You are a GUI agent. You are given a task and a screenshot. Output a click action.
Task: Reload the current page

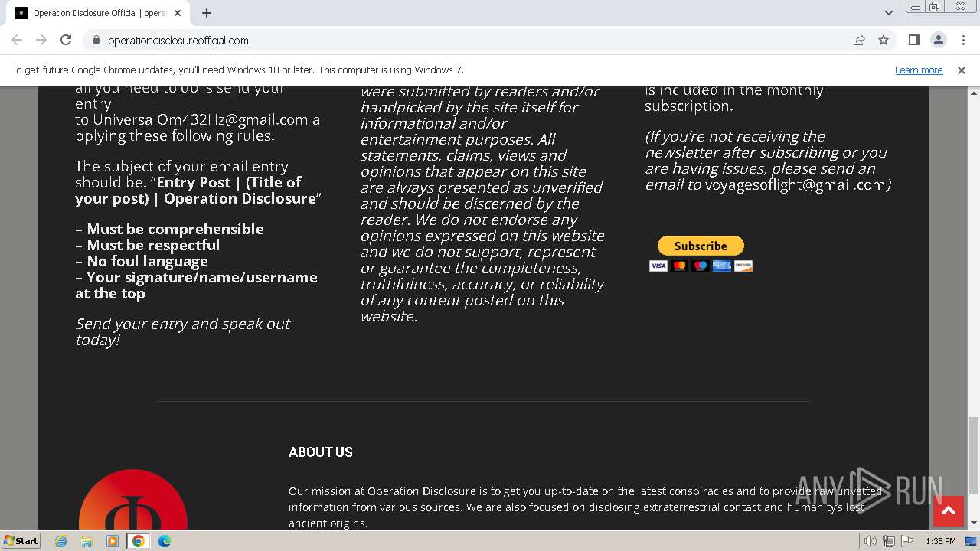point(66,40)
